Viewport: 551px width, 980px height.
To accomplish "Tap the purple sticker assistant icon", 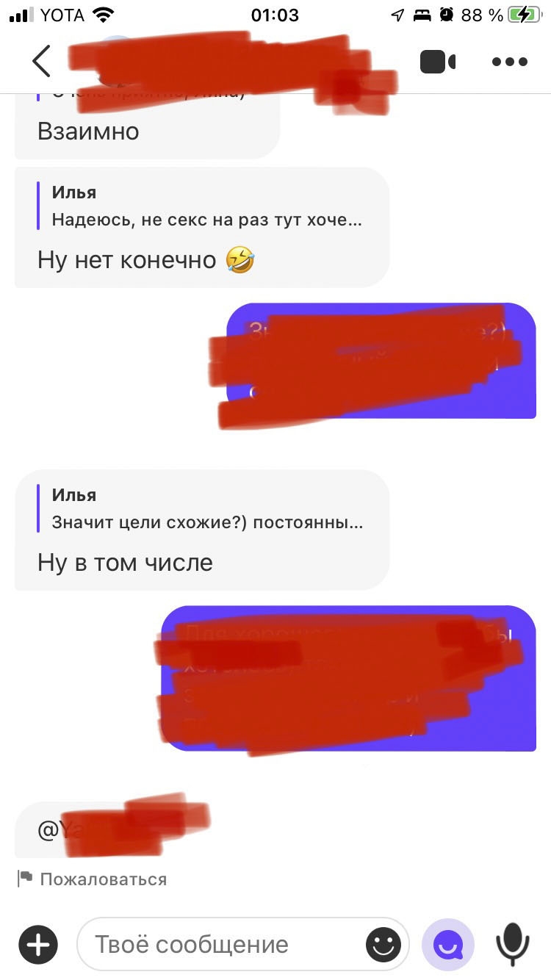I will point(448,944).
